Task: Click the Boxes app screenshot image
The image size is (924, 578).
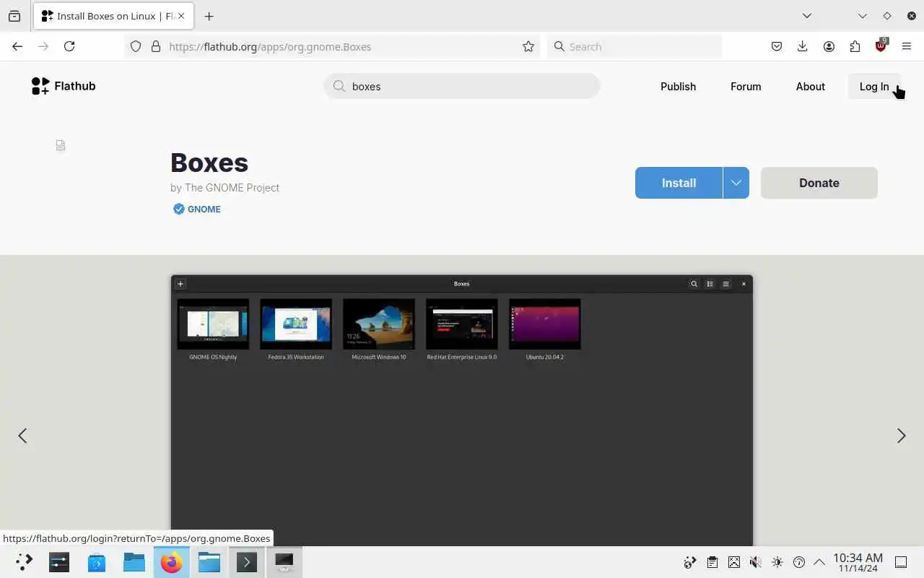Action: 462,410
